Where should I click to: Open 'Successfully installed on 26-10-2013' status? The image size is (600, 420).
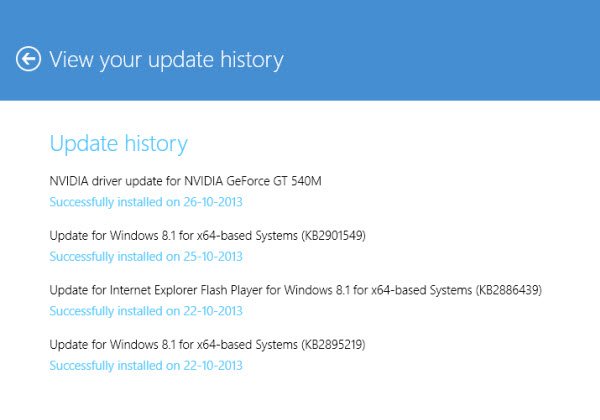point(146,201)
